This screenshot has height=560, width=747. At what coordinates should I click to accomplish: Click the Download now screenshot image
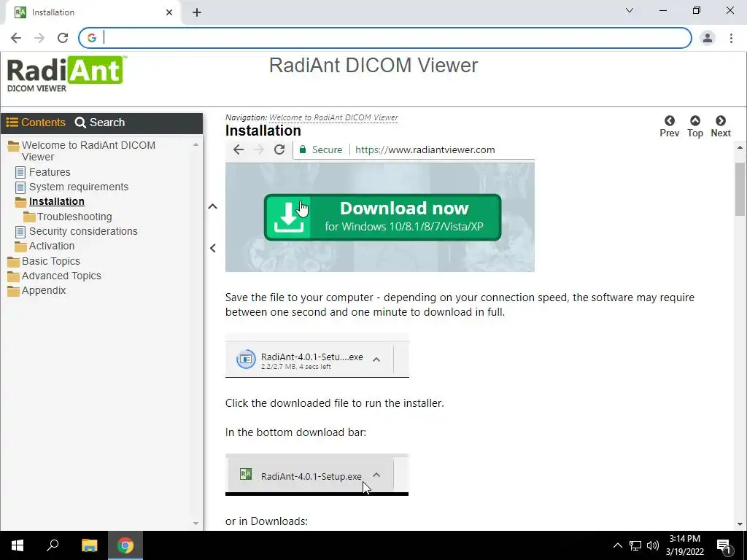point(379,207)
